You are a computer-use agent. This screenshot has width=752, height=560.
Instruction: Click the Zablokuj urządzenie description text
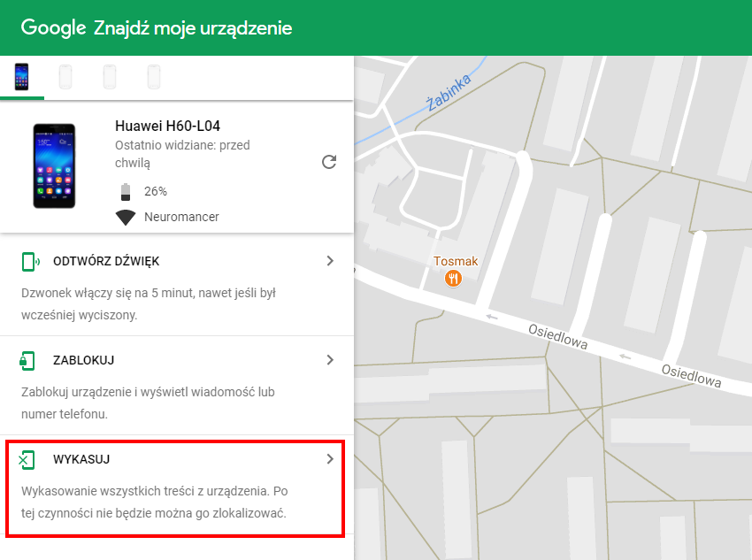(x=148, y=403)
